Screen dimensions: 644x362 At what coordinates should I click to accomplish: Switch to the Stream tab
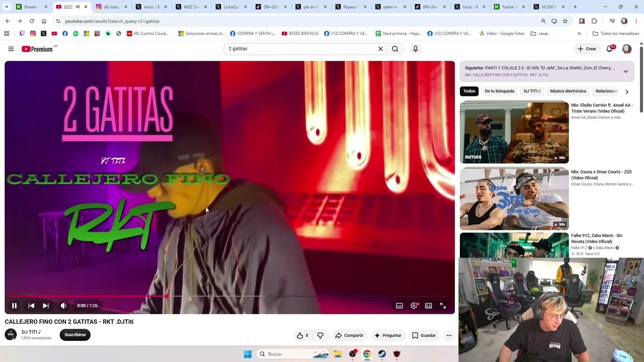tap(32, 7)
